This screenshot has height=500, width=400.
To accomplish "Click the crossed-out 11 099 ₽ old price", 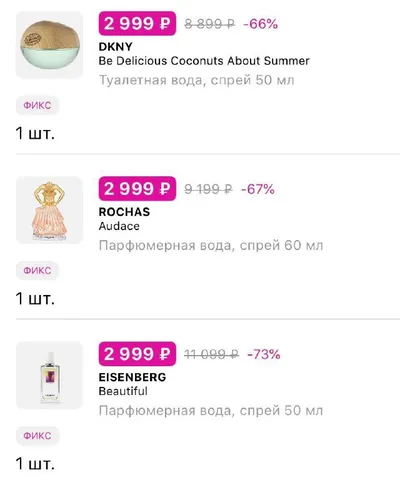I will pos(211,354).
